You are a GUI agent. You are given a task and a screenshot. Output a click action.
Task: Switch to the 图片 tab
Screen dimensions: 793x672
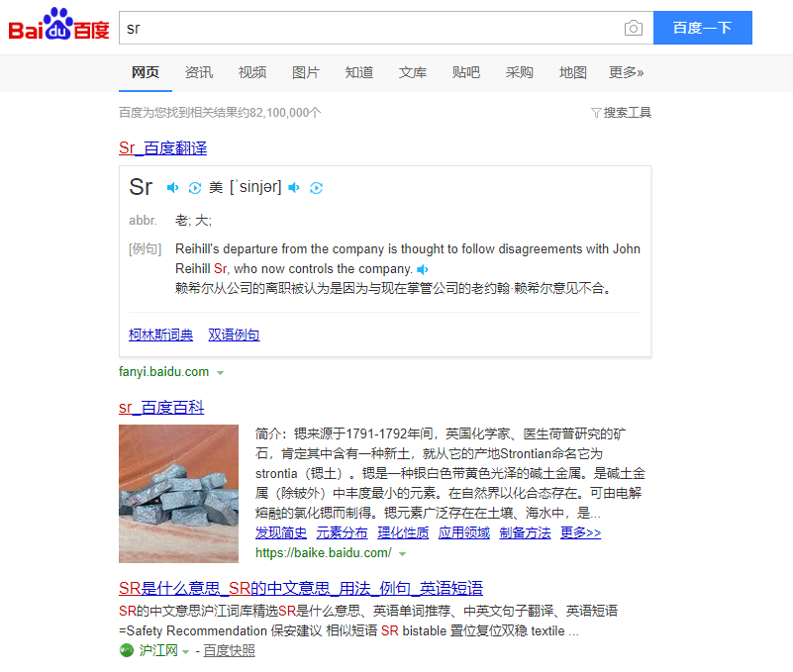click(306, 73)
